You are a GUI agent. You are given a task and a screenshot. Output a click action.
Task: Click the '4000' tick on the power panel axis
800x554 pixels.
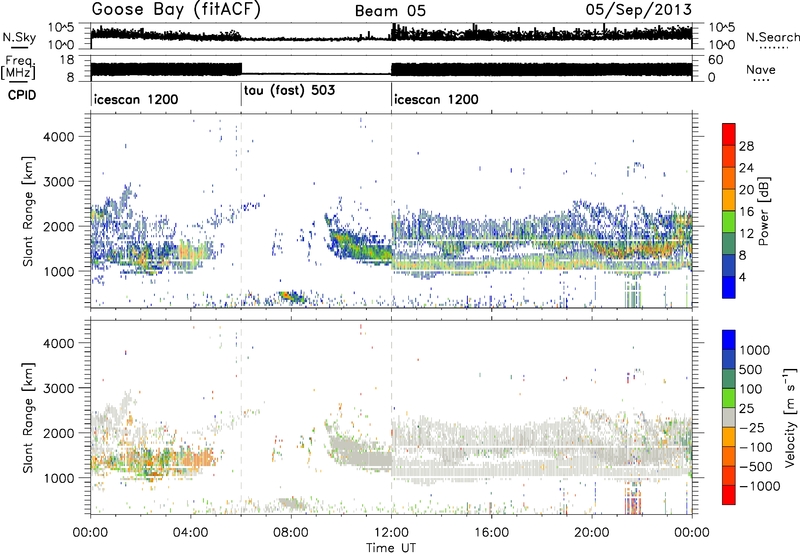(x=59, y=137)
